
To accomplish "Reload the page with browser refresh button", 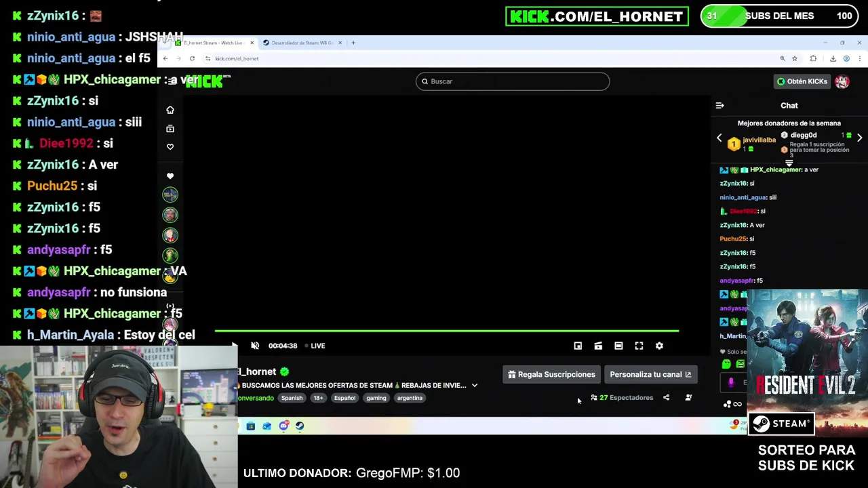I will (x=192, y=58).
